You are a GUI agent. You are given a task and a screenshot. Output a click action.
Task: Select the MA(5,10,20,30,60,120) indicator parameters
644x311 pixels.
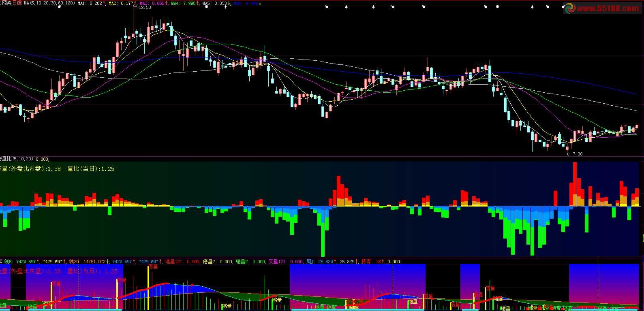point(49,3)
